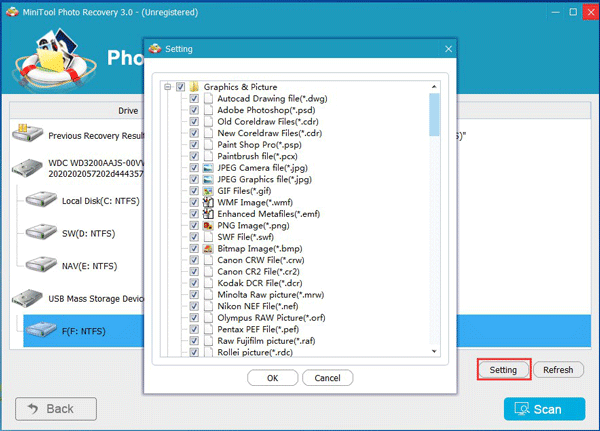
Task: Click the Autocad Drawing file document icon
Action: 209,98
